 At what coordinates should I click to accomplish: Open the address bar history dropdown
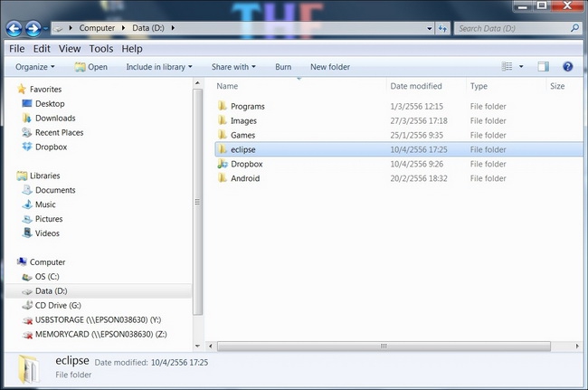[x=430, y=28]
